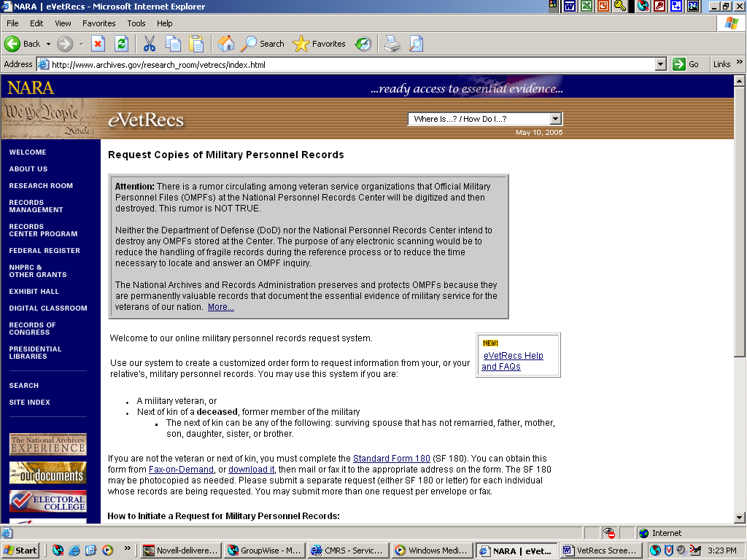This screenshot has width=747, height=560.
Task: Open the Back button history dropdown arrow
Action: (x=48, y=44)
